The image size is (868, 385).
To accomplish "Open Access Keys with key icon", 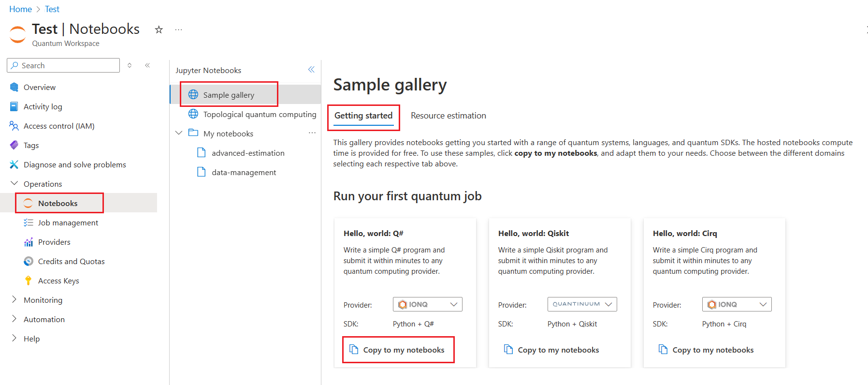I will (51, 281).
